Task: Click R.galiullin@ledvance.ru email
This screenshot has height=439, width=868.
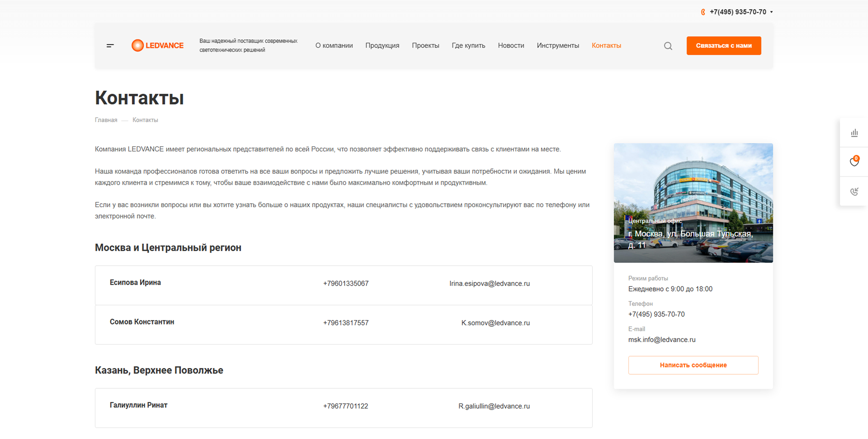Action: tap(494, 406)
